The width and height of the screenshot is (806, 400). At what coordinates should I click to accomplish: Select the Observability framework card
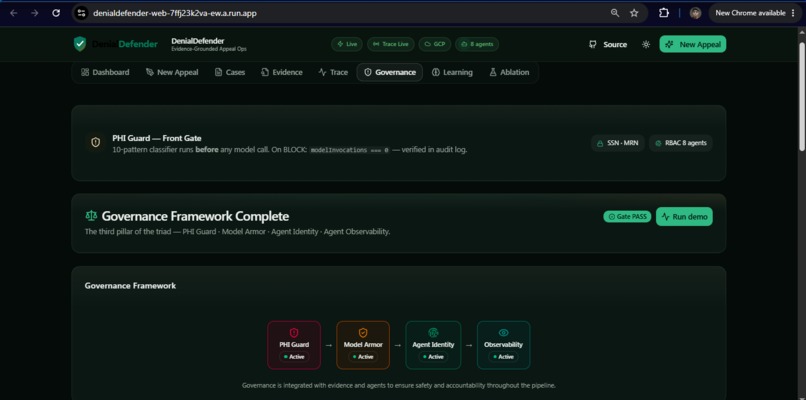(503, 345)
